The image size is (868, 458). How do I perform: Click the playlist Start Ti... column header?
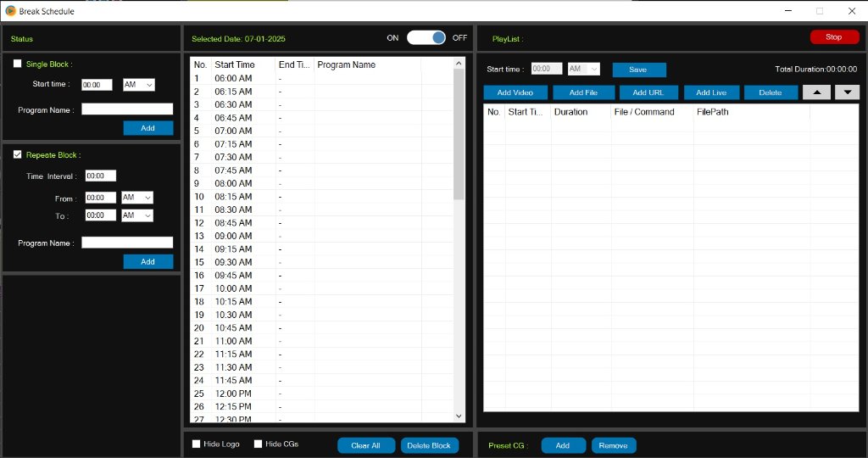(527, 112)
